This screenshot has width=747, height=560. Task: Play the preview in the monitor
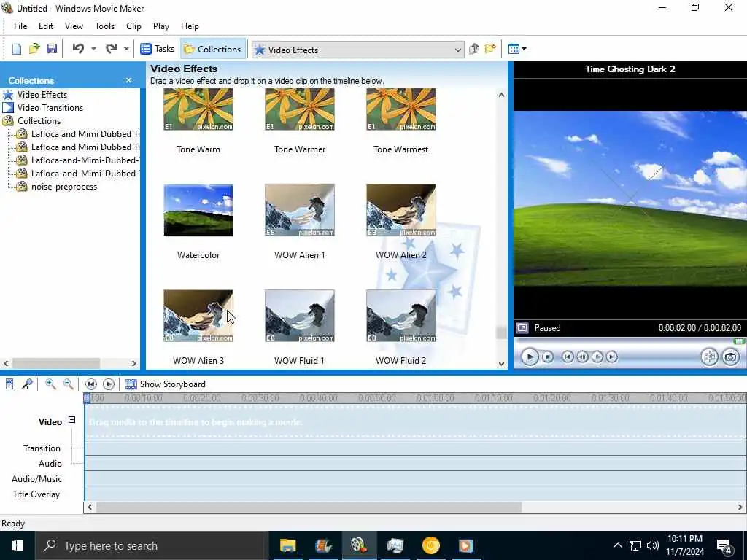click(x=530, y=357)
